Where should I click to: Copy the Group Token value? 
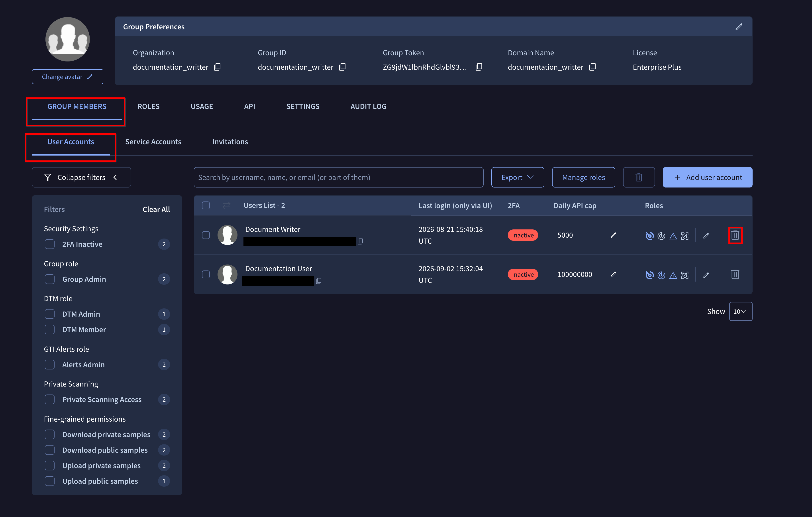pyautogui.click(x=479, y=67)
